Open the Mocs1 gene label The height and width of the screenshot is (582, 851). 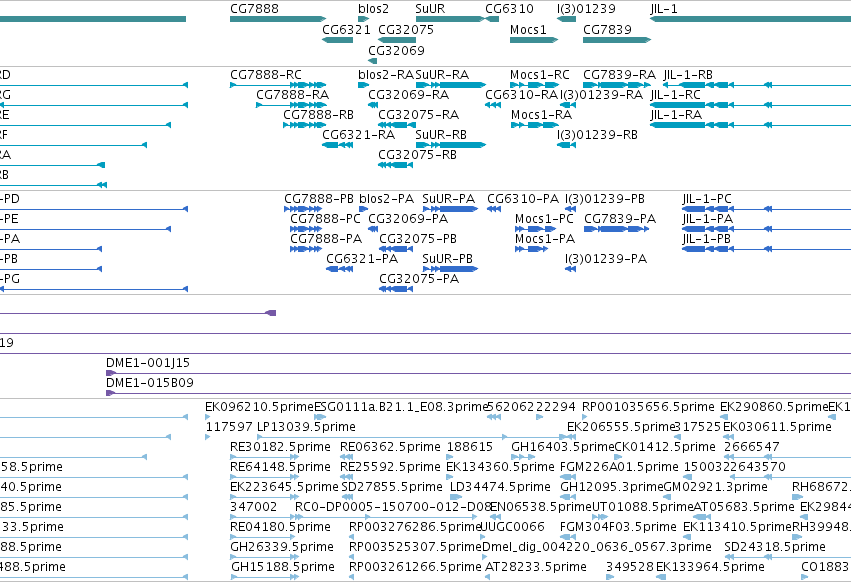528,29
